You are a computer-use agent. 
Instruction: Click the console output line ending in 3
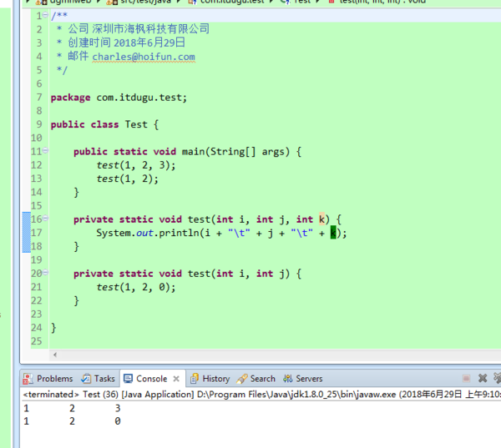(x=72, y=409)
